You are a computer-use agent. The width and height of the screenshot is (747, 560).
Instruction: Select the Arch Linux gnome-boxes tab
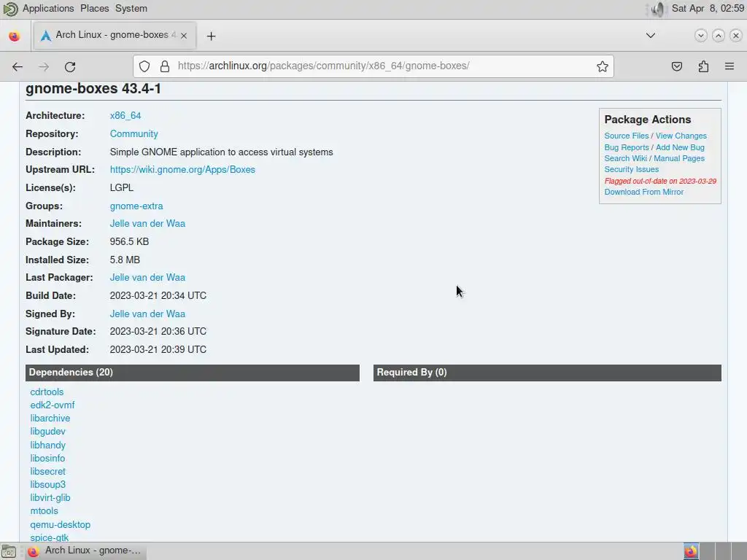(115, 35)
